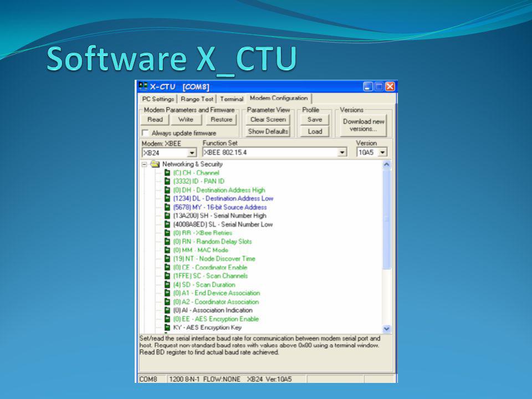Click the icon beside DH - Destination Address High
Viewport: 532px width, 399px height.
167,190
